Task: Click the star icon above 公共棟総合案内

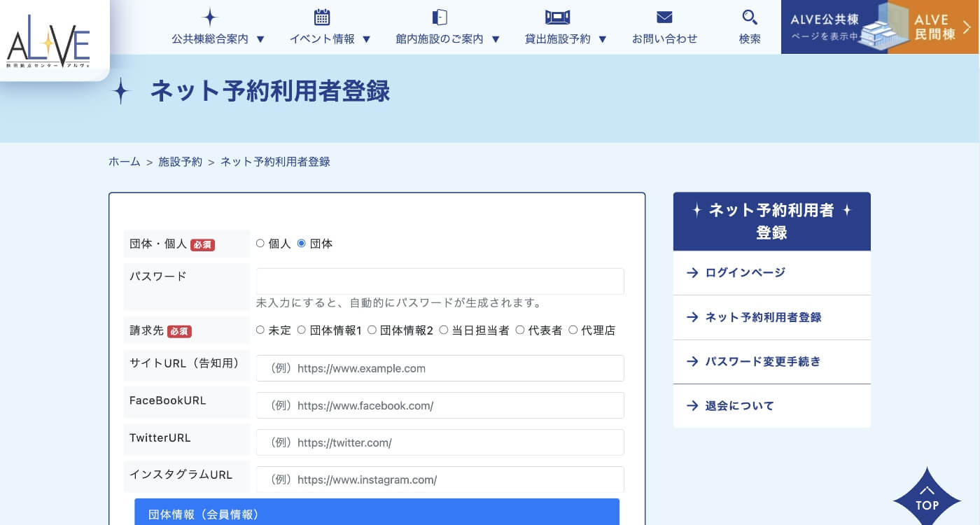Action: 210,17
